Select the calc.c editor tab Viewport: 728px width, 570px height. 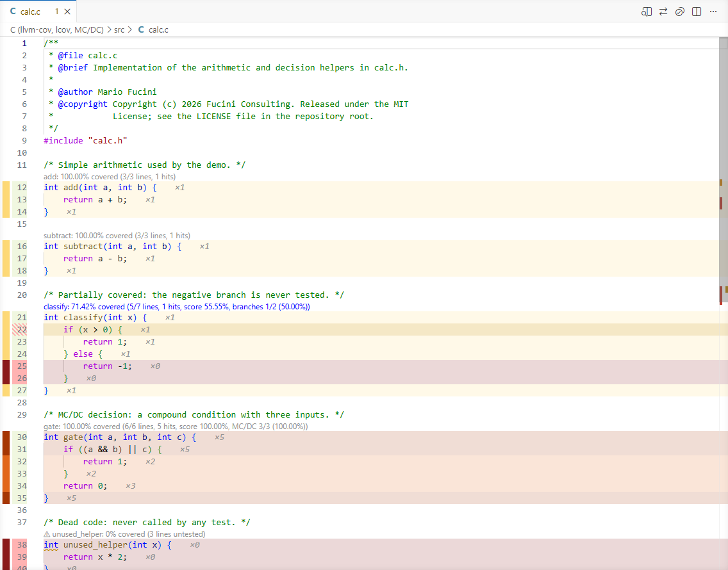[38, 11]
